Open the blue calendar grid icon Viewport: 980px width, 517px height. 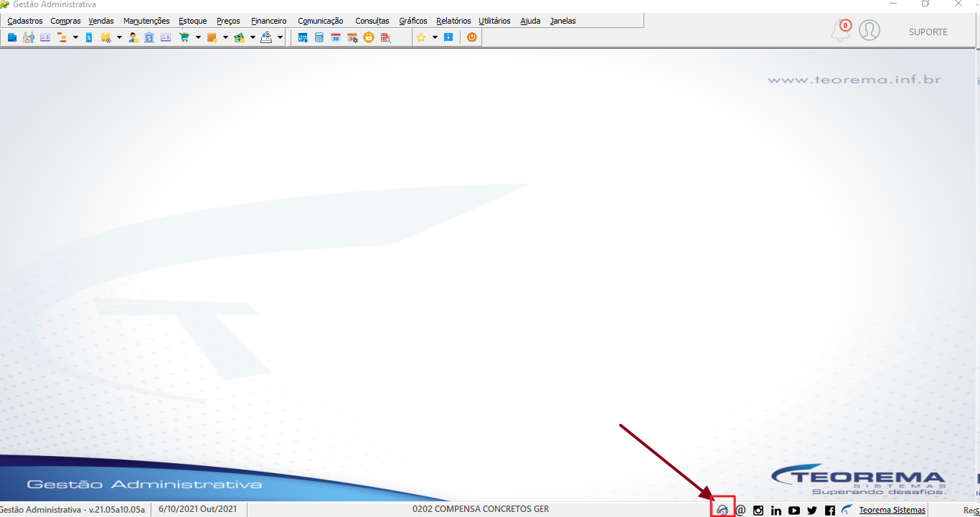[x=303, y=37]
